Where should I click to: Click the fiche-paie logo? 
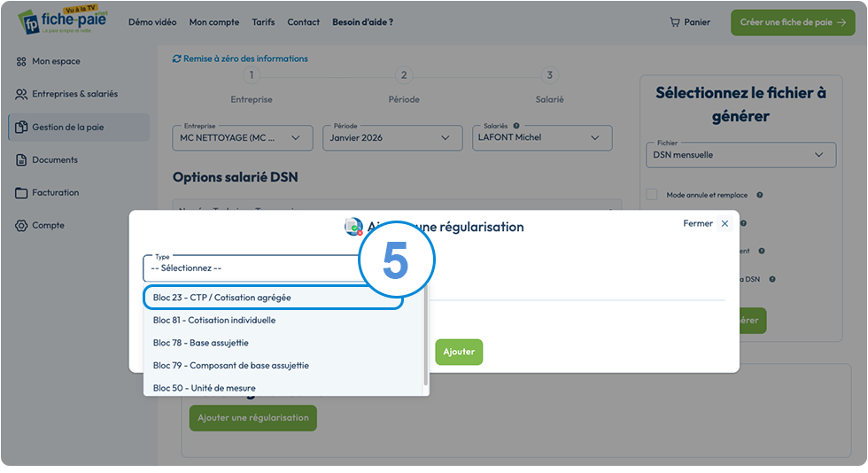64,20
